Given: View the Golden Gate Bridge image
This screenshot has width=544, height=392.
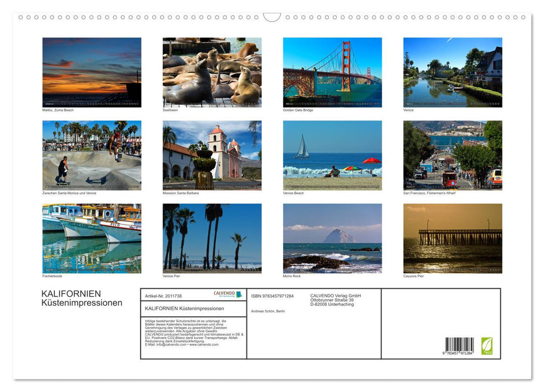Looking at the screenshot, I should [332, 72].
